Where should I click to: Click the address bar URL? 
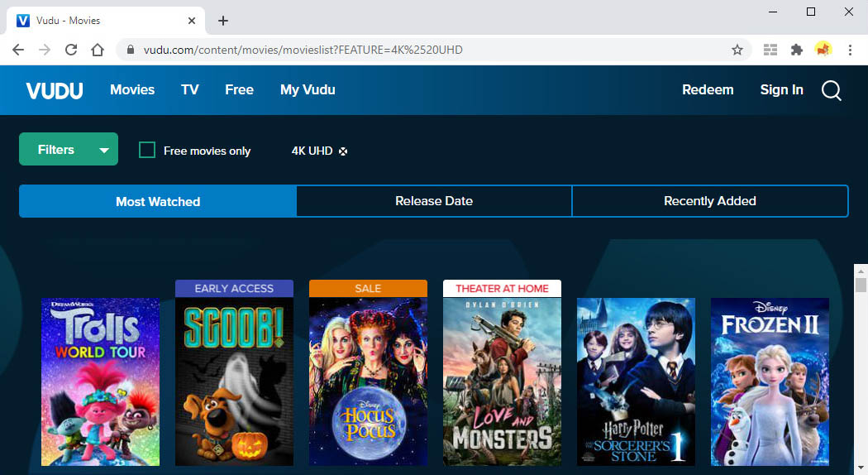pos(303,50)
